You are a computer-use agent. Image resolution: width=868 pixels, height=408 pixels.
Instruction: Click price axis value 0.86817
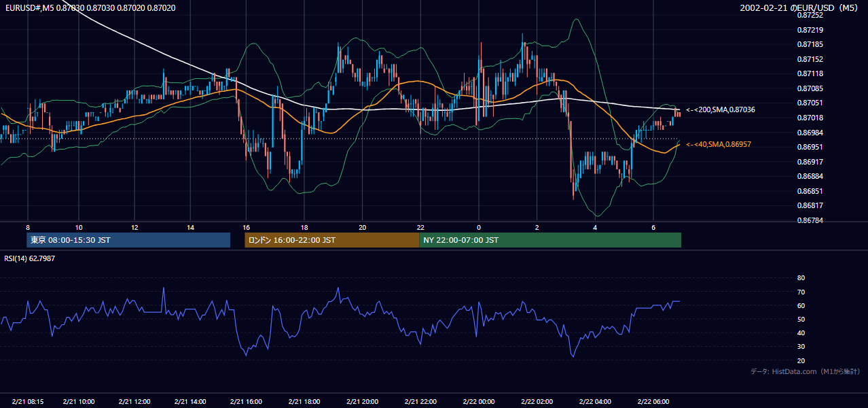click(x=810, y=205)
